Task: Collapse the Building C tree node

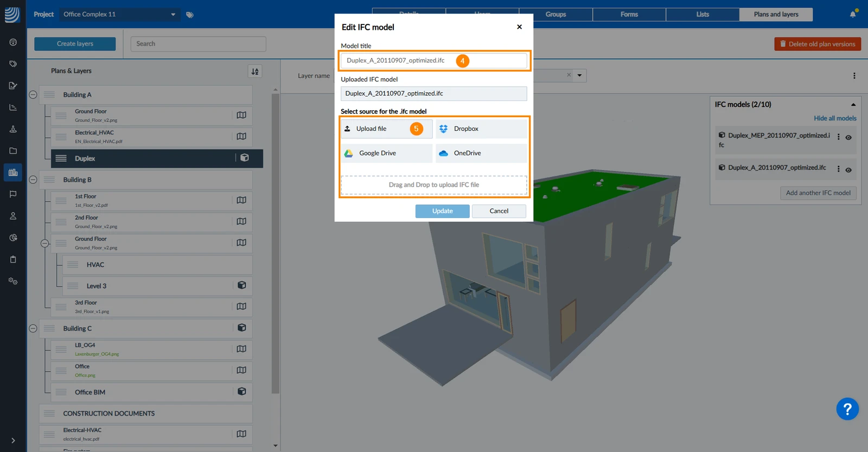Action: pos(33,328)
